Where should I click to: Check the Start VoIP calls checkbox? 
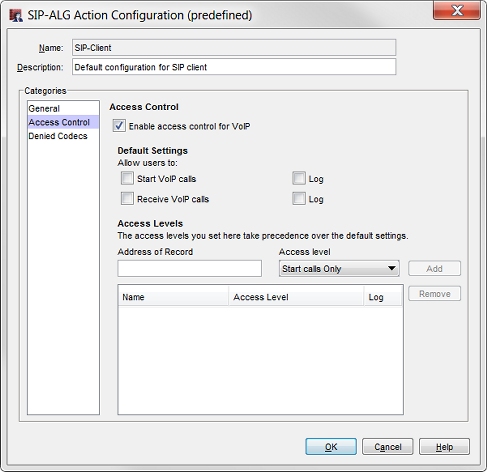click(x=127, y=178)
